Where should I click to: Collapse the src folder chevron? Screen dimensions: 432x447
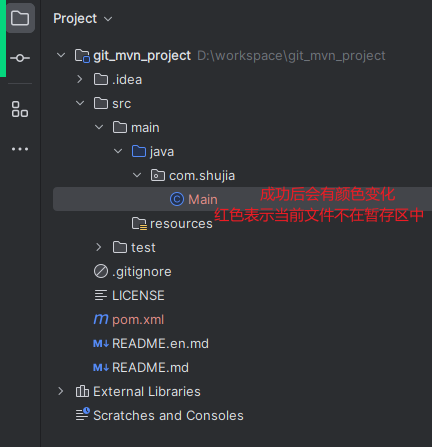[x=80, y=103]
